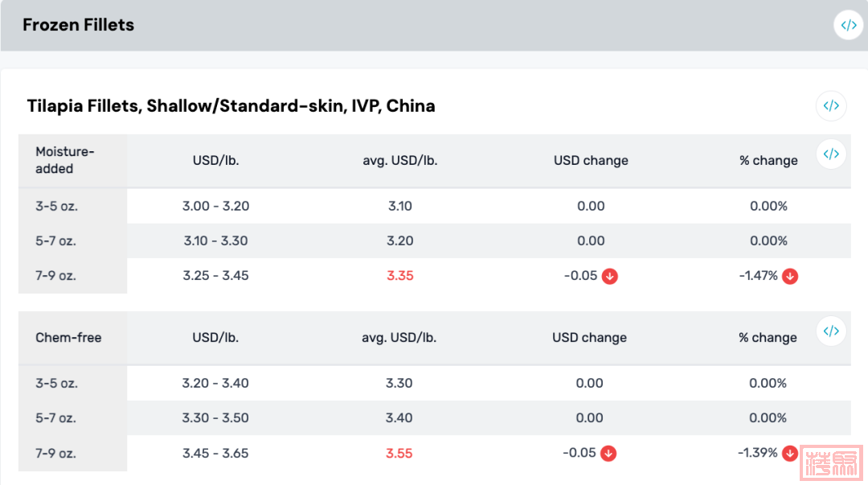Select the 3.00 - 3.20 price range cell
The height and width of the screenshot is (485, 868).
tap(215, 206)
